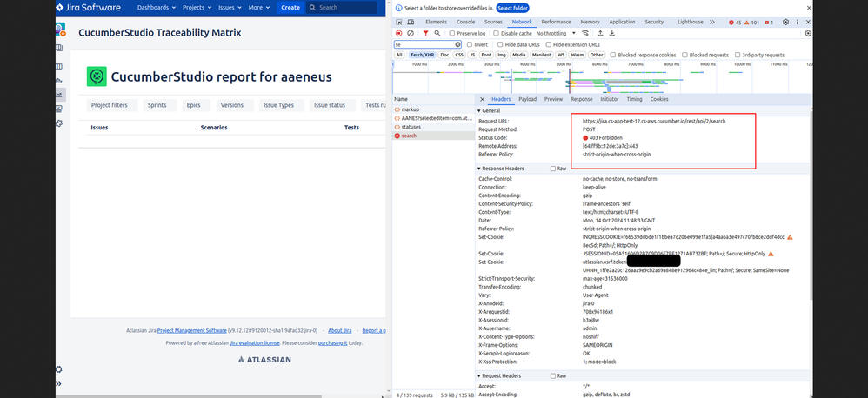Switch to the Elements tab
Viewport: 868px width, 398px height.
pyautogui.click(x=436, y=22)
